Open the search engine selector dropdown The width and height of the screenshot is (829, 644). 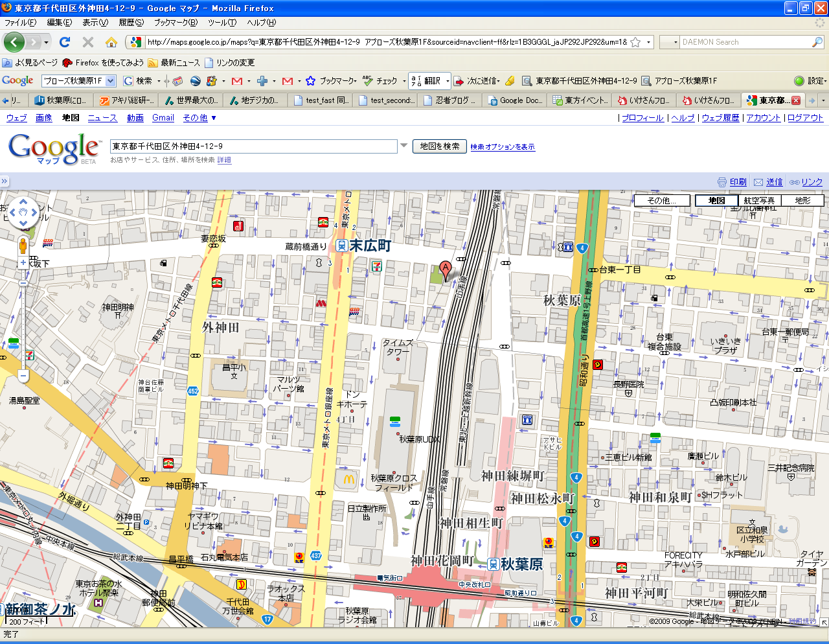670,42
